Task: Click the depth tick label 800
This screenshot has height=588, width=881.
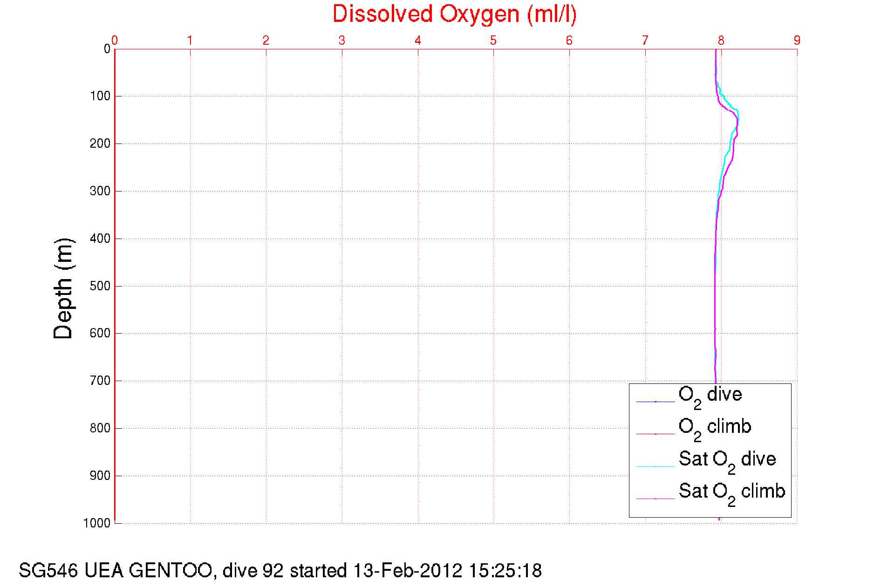Action: pyautogui.click(x=100, y=428)
